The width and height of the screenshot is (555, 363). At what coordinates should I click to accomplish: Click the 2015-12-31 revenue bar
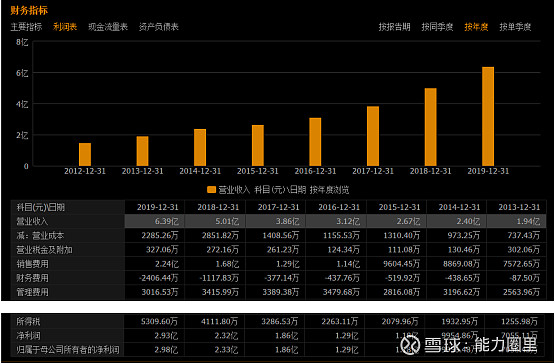click(258, 145)
